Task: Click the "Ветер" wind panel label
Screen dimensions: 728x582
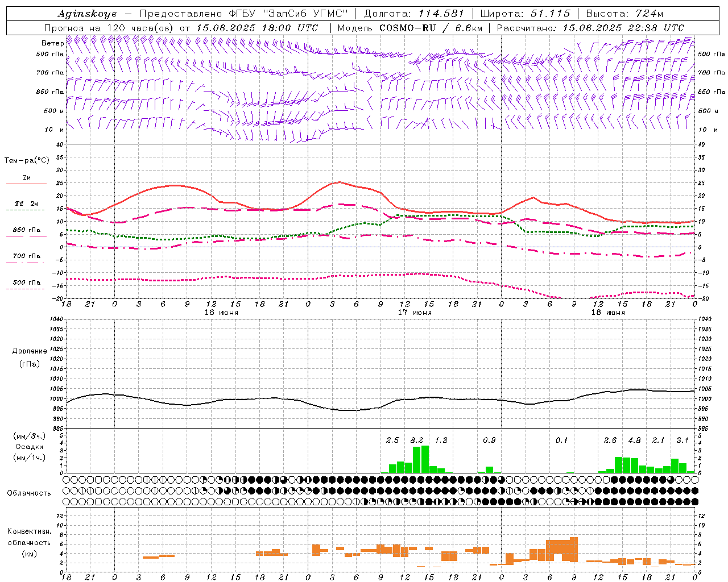Action: [x=52, y=43]
